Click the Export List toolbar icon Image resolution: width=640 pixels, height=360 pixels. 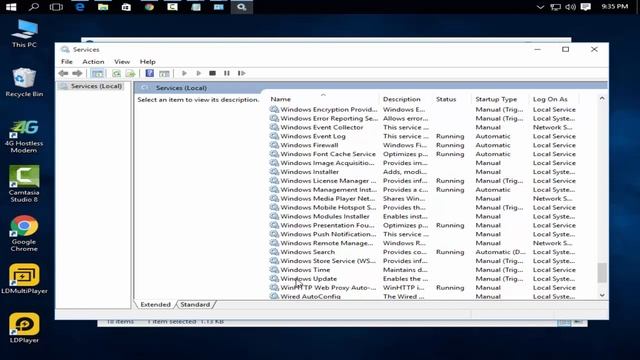130,73
